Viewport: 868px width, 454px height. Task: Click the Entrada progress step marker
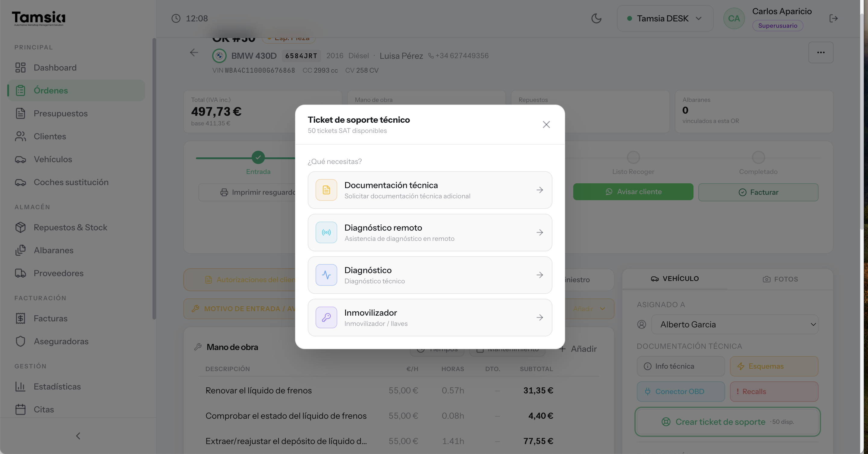(258, 157)
